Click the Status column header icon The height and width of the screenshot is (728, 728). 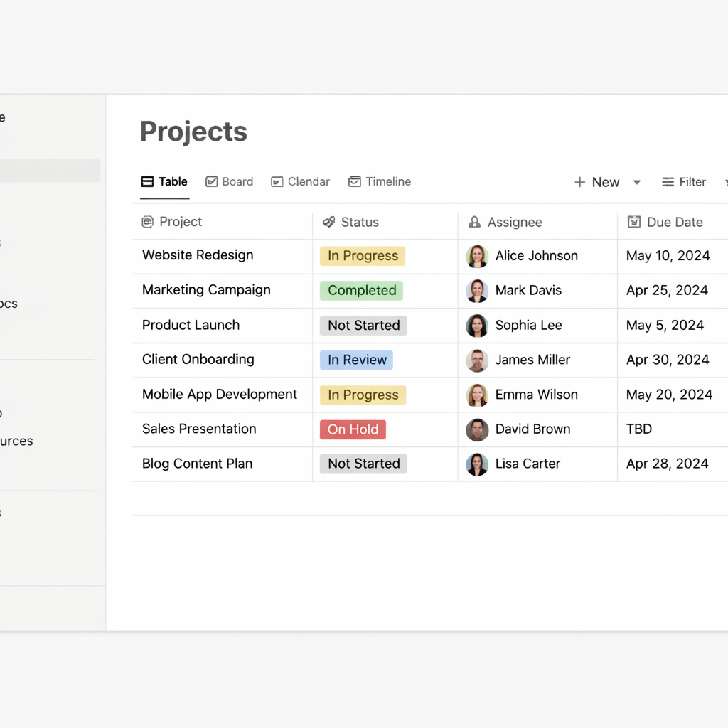click(328, 222)
